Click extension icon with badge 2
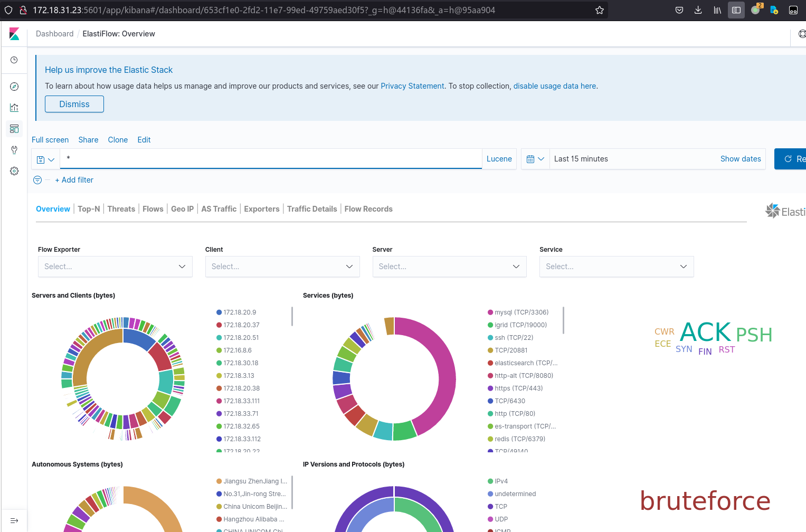This screenshot has height=532, width=806. click(756, 9)
